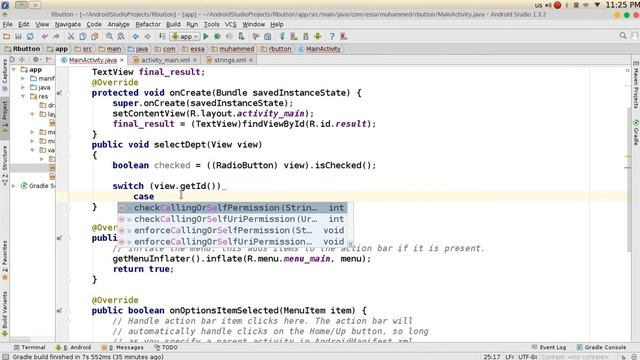The width and height of the screenshot is (640, 360).
Task: Collapse the app module tree node
Action: pyautogui.click(x=14, y=70)
